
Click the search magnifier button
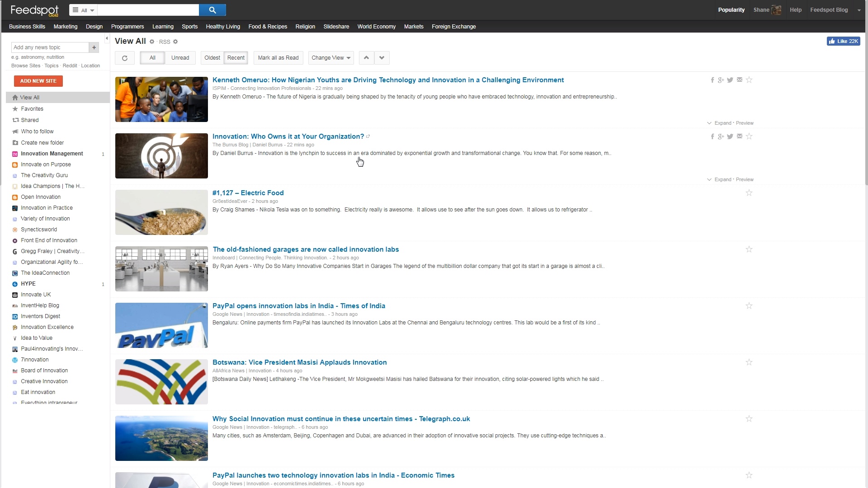(x=212, y=10)
